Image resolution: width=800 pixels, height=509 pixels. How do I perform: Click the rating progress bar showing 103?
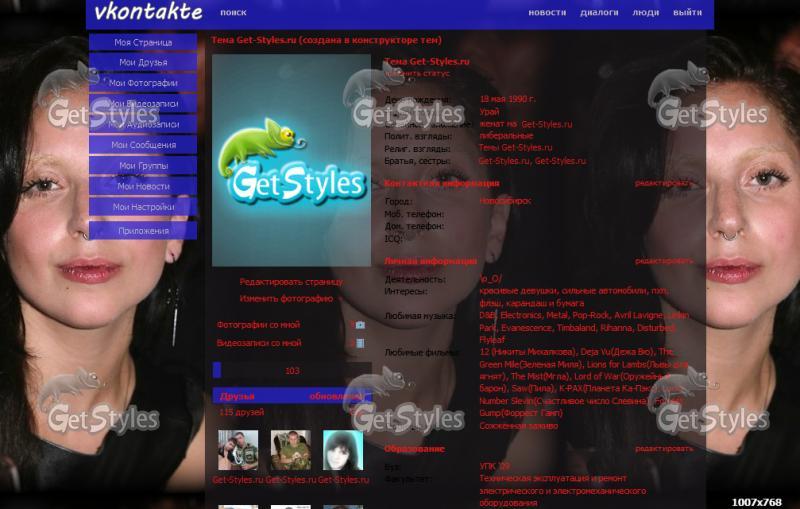291,371
